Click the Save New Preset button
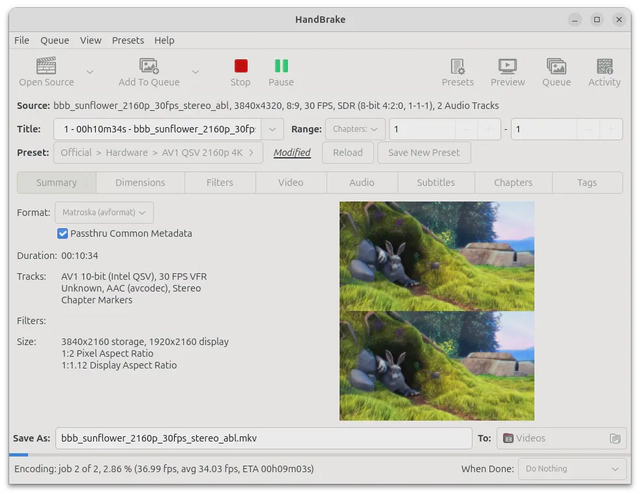Image resolution: width=640 pixels, height=495 pixels. [x=424, y=153]
